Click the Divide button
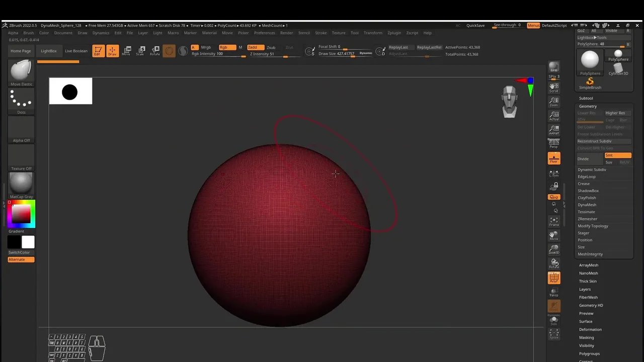 [590, 159]
